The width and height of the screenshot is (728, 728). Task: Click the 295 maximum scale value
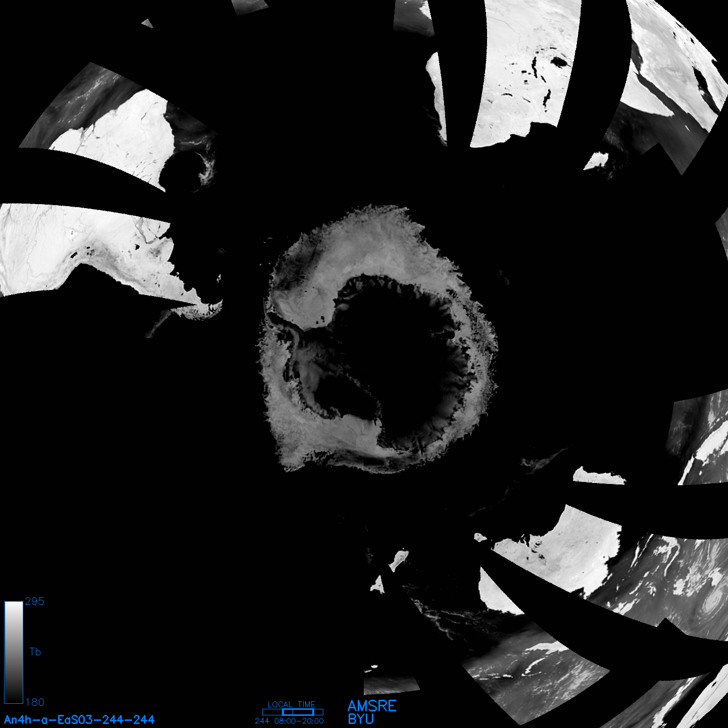[x=35, y=601]
